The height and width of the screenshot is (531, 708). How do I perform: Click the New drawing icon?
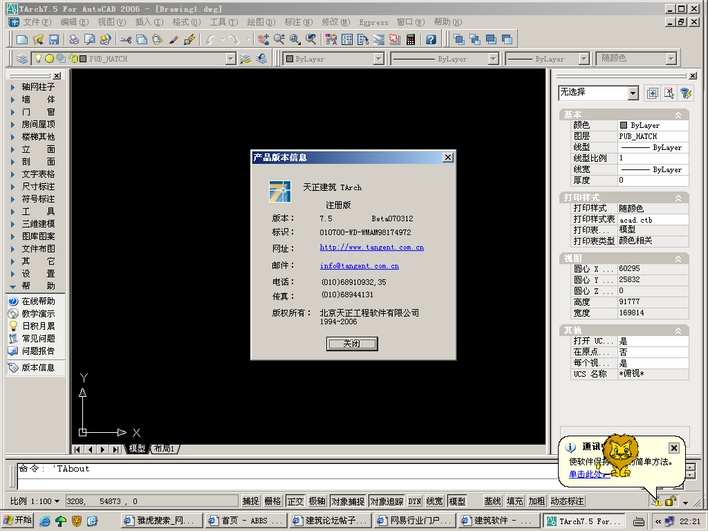click(22, 40)
